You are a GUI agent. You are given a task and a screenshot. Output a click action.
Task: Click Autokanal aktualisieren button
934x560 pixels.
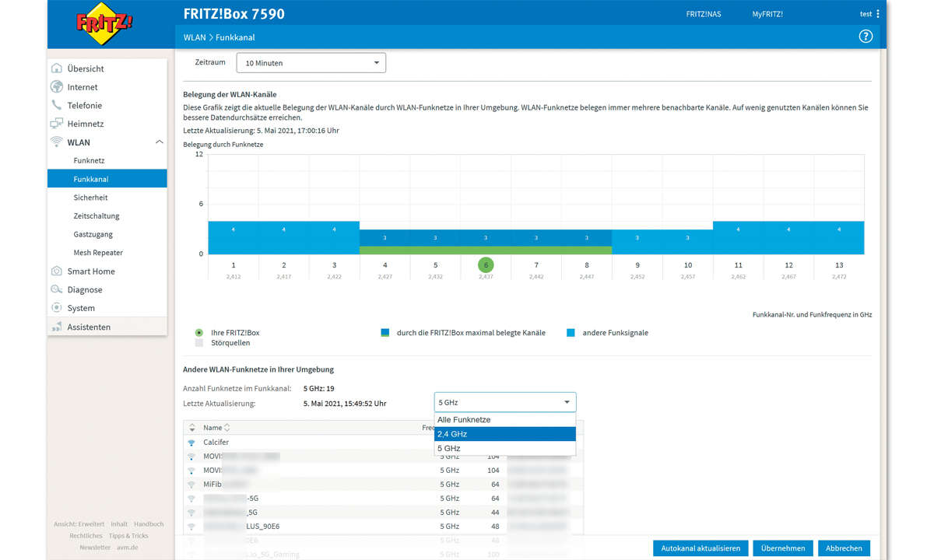click(x=701, y=548)
